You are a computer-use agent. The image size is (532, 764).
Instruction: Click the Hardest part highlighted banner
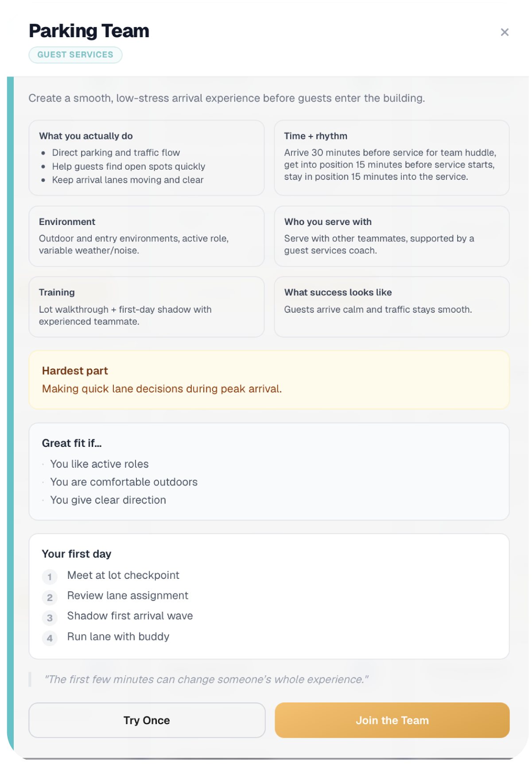point(269,380)
